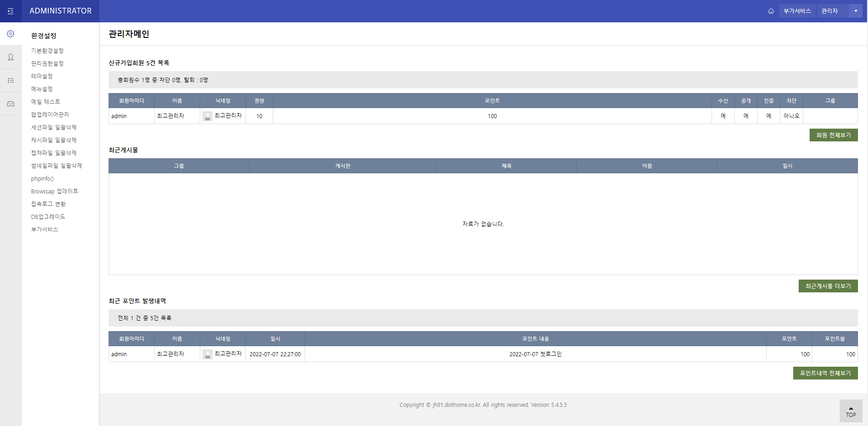This screenshot has height=426, width=868.
Task: Click the 관리자 header button
Action: (833, 11)
